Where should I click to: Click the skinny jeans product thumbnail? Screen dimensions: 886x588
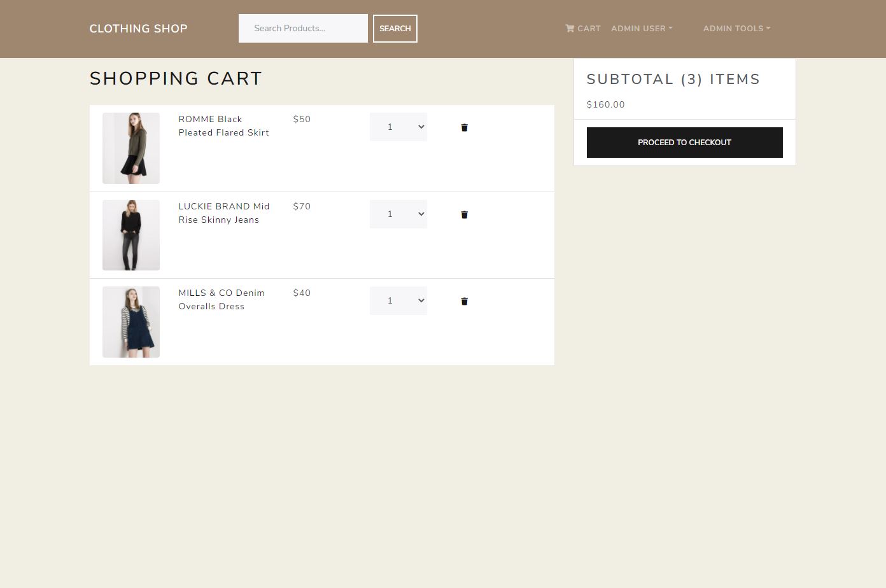(131, 235)
